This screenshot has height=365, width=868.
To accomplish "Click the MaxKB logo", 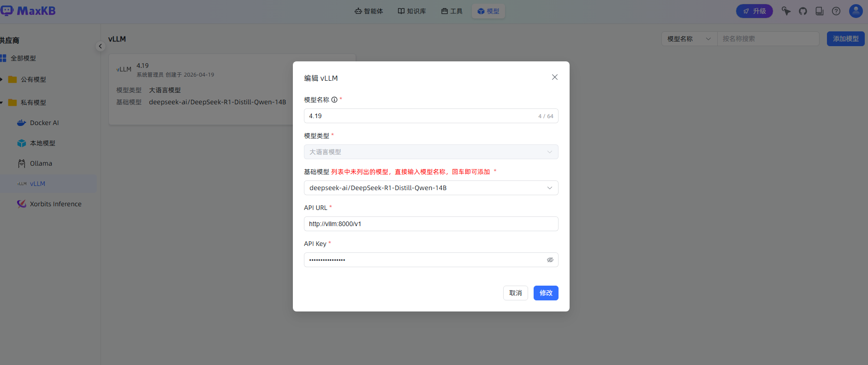I will click(x=28, y=11).
